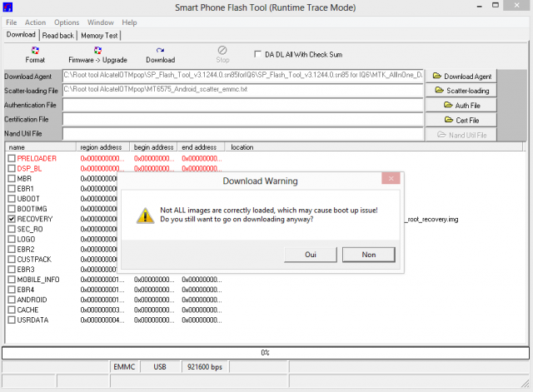
Task: Open the Scatter-loading file browser
Action: [x=461, y=91]
